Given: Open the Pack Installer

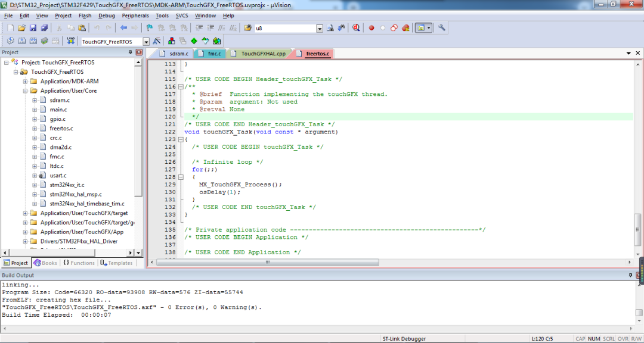Looking at the screenshot, I should coord(216,41).
